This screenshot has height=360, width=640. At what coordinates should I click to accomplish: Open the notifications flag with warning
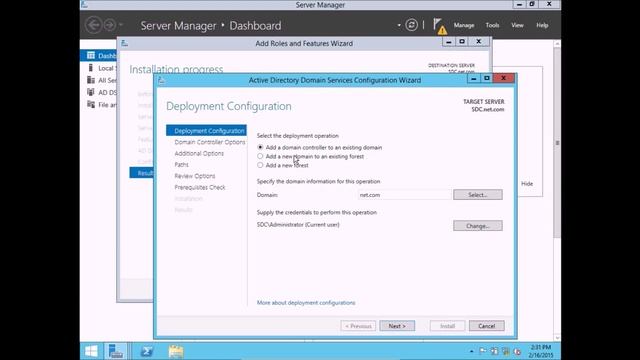(x=440, y=26)
